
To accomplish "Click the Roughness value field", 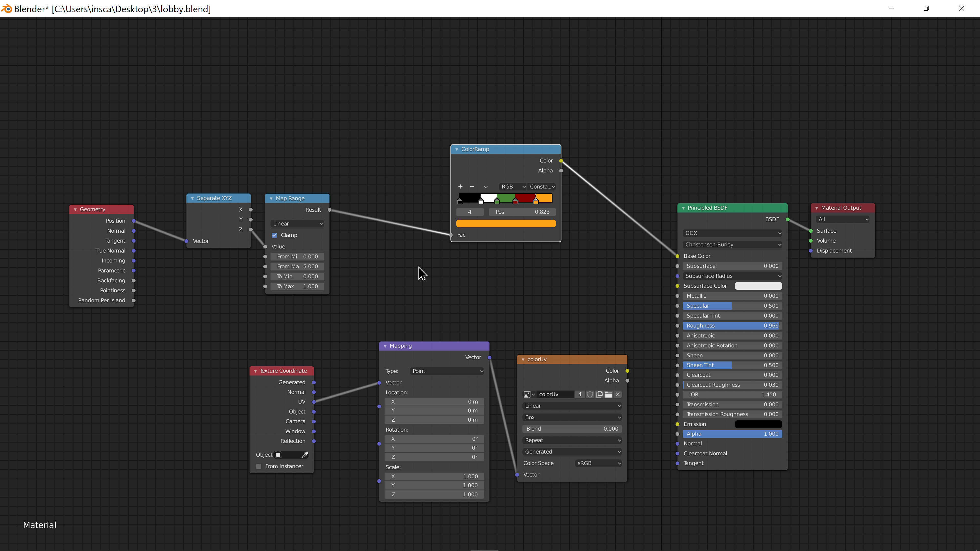I will pyautogui.click(x=732, y=325).
